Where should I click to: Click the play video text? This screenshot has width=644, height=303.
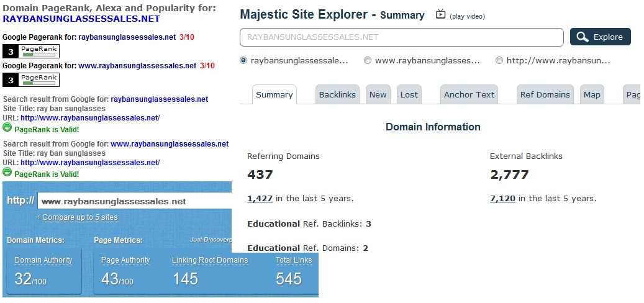pyautogui.click(x=468, y=16)
